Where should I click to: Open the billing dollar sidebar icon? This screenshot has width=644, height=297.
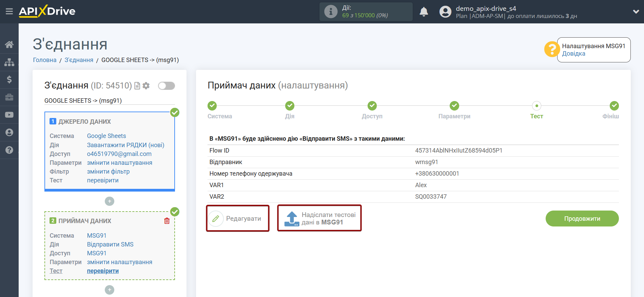coord(9,80)
